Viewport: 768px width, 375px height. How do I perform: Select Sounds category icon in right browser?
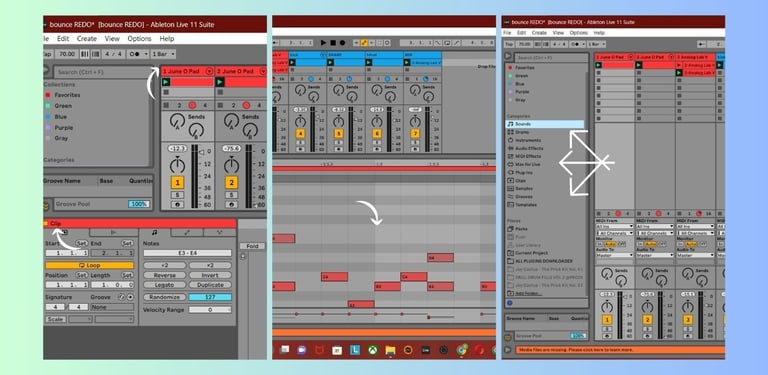tap(510, 124)
